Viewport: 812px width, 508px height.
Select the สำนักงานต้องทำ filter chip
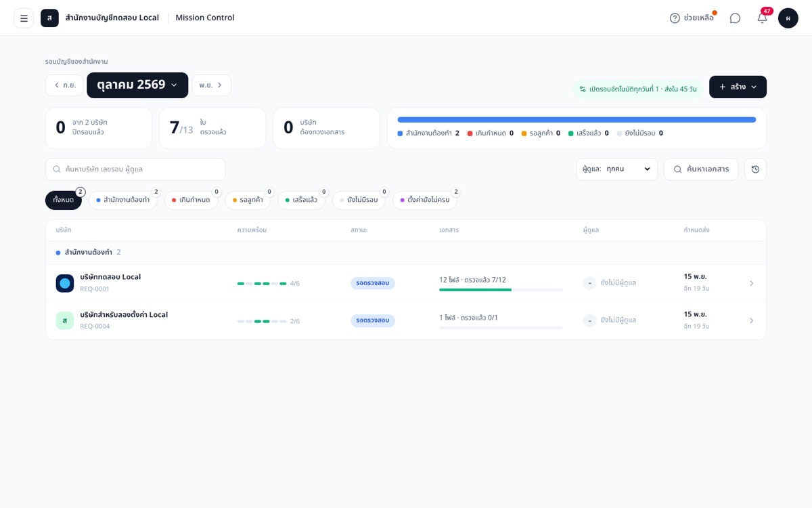pos(123,200)
